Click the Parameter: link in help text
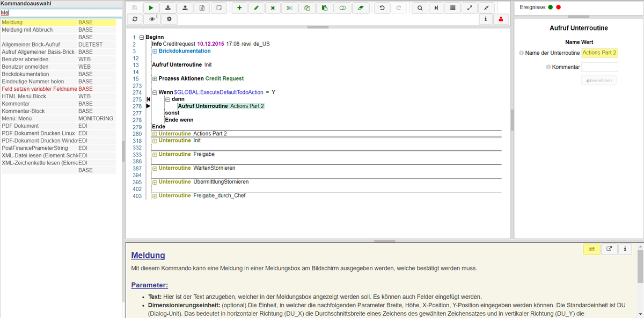The height and width of the screenshot is (318, 644). 149,285
